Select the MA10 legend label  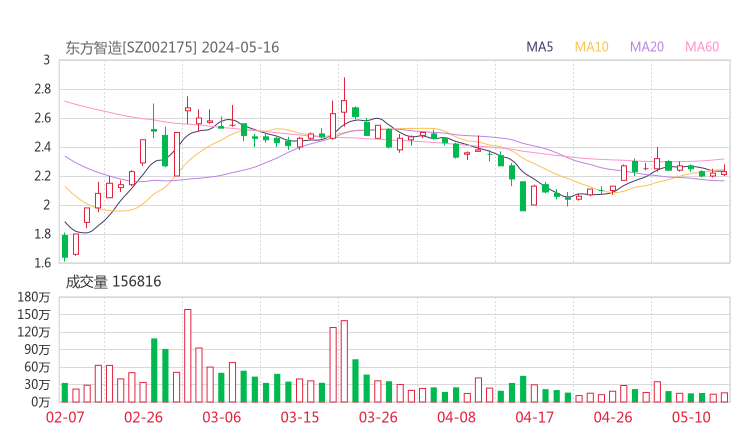pos(591,47)
